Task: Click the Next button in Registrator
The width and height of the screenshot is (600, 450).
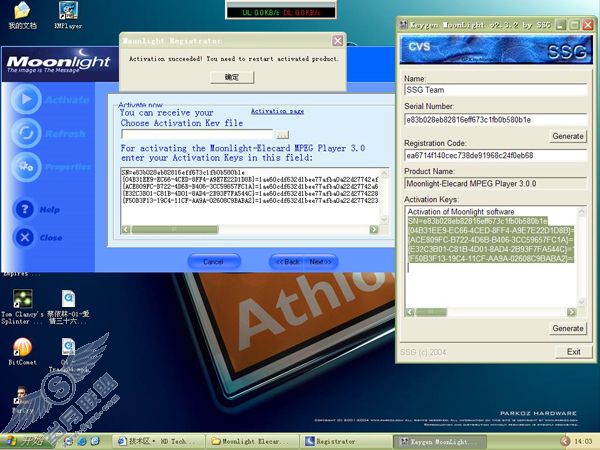Action: [x=321, y=262]
